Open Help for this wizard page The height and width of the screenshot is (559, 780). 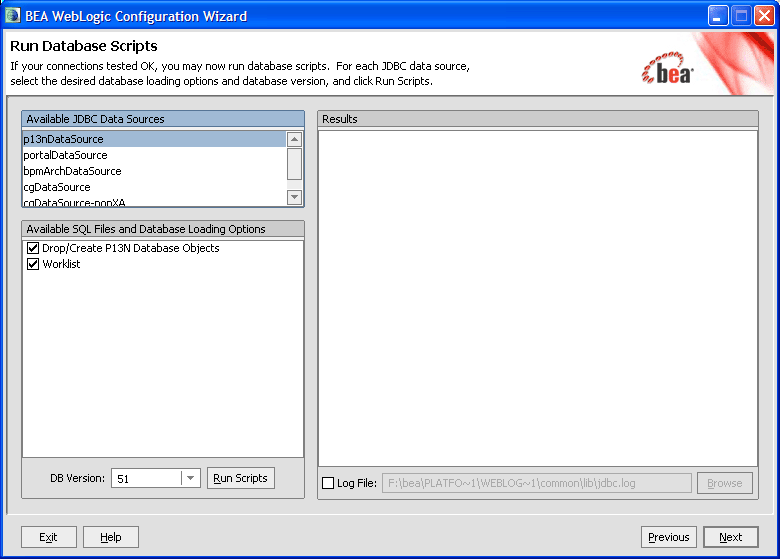[110, 537]
